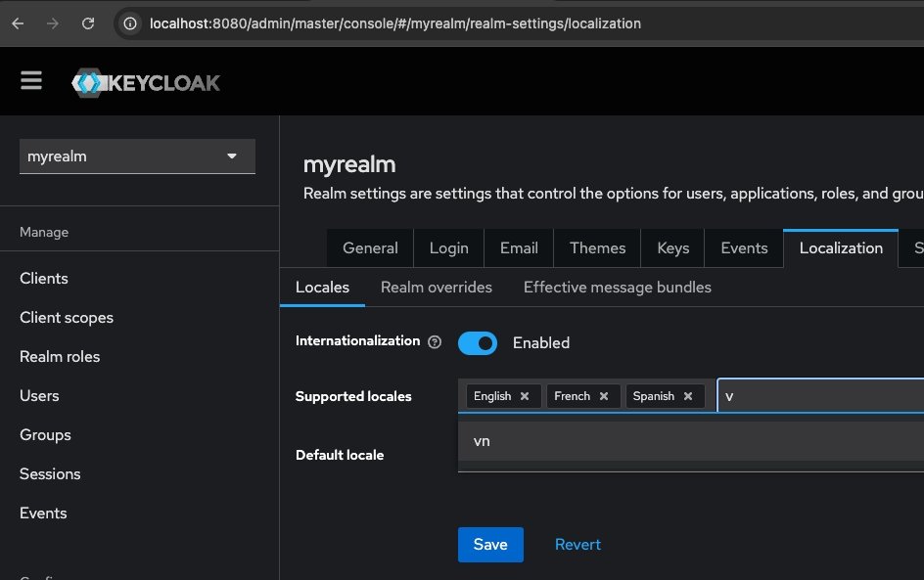Open the myrealm realm selector dropdown
Image resolution: width=924 pixels, height=580 pixels.
point(137,156)
